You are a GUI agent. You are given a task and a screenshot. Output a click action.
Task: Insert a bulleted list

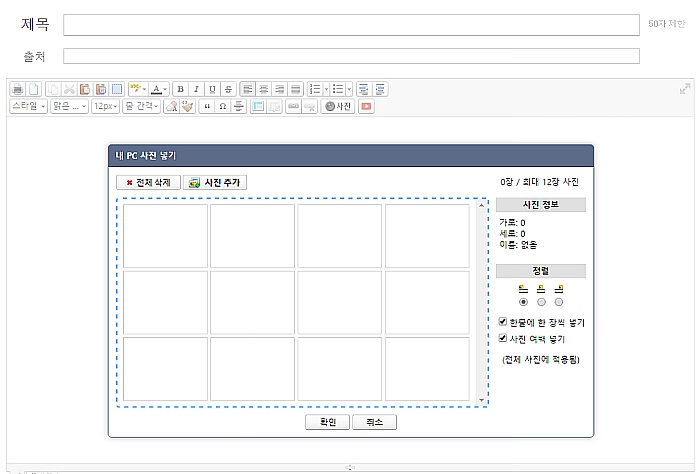click(338, 89)
